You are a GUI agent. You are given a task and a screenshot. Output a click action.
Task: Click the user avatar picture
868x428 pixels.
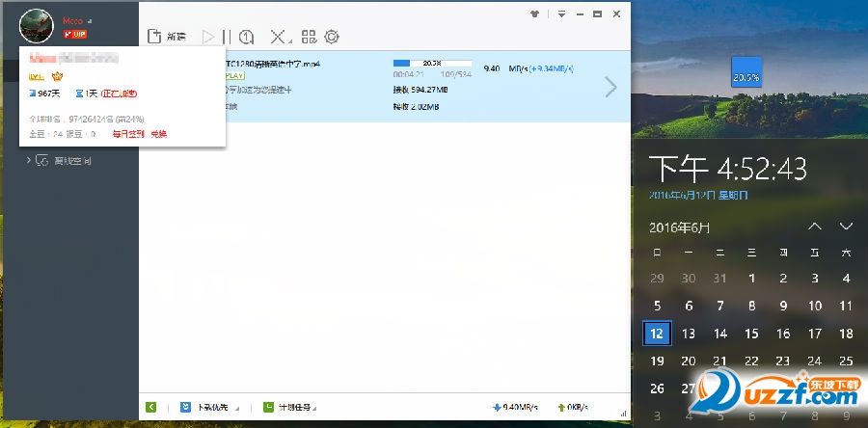[37, 26]
